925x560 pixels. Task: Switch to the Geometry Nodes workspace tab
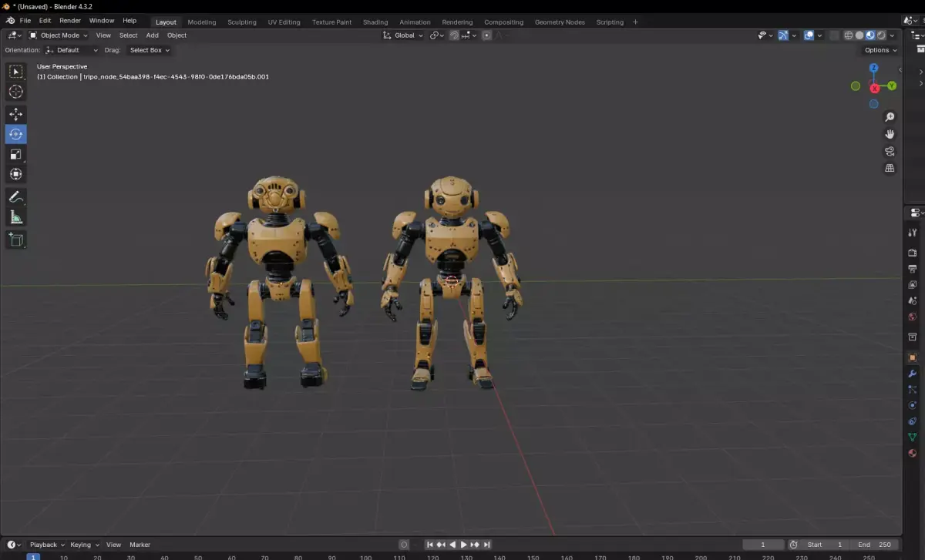(560, 22)
